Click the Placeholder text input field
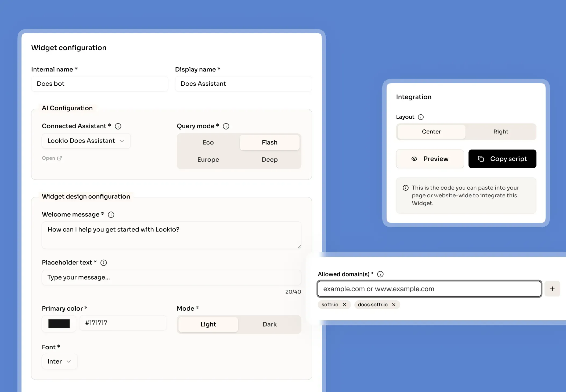The height and width of the screenshot is (392, 566). [x=171, y=277]
